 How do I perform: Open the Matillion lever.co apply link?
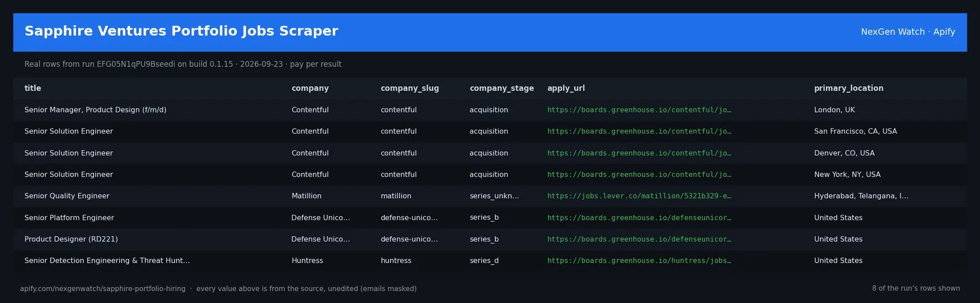click(639, 196)
